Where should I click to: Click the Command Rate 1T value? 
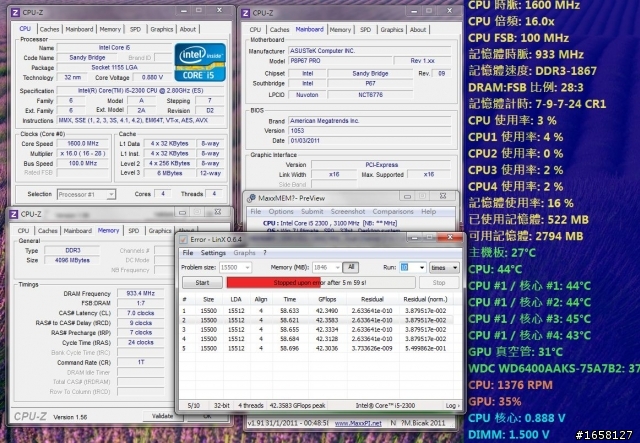(140, 362)
